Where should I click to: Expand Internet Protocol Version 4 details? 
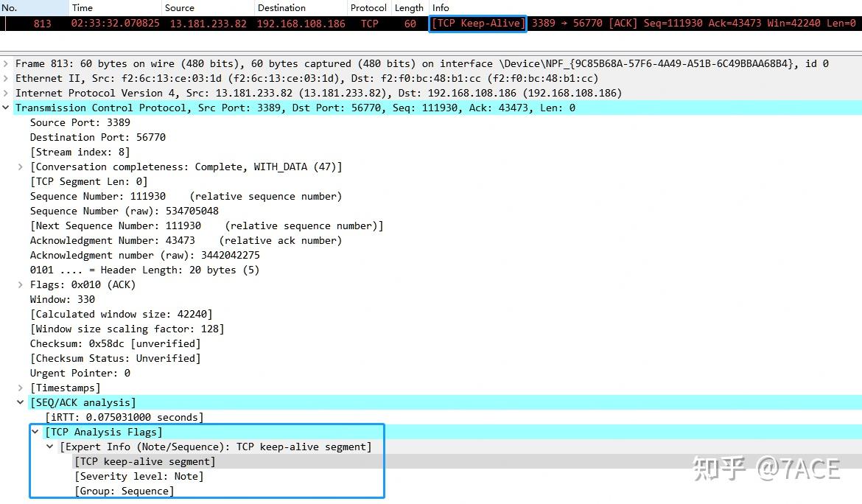coord(6,93)
